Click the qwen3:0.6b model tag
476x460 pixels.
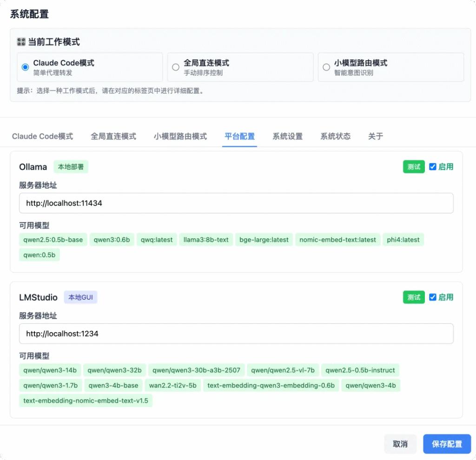[112, 239]
